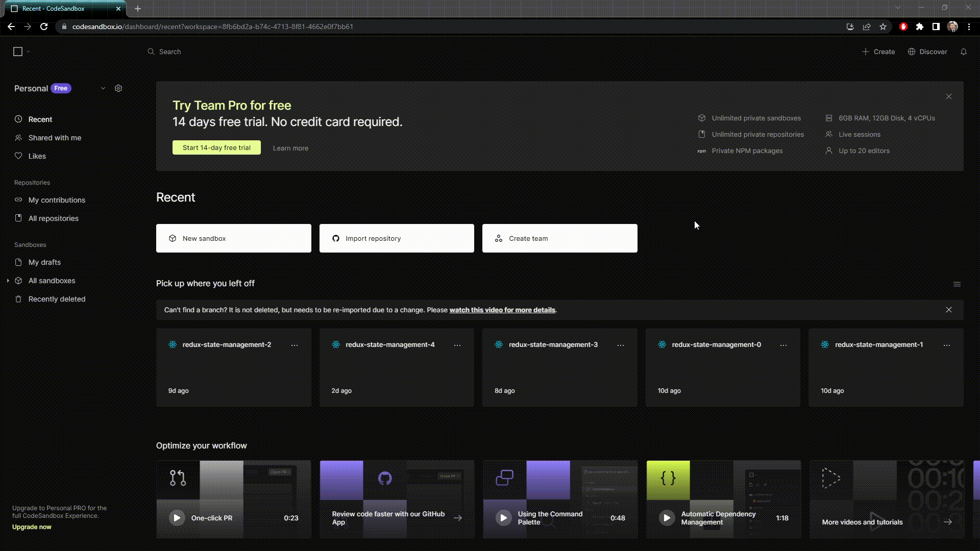The height and width of the screenshot is (551, 980).
Task: Open the options menu for redux-state-management-0
Action: 783,345
